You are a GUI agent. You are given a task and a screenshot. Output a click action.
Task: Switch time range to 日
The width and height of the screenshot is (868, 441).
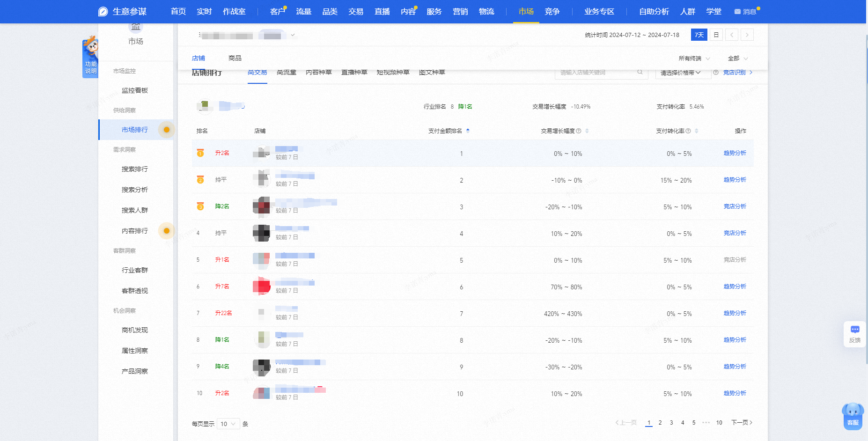click(x=716, y=35)
